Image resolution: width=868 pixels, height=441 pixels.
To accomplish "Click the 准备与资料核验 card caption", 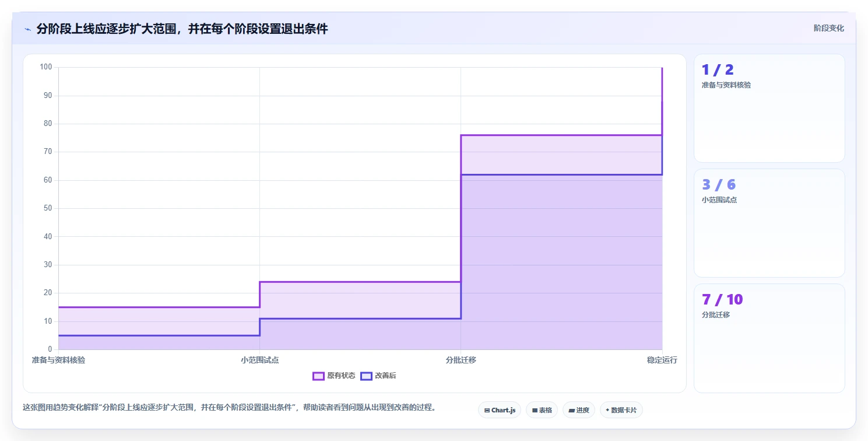I will (726, 85).
